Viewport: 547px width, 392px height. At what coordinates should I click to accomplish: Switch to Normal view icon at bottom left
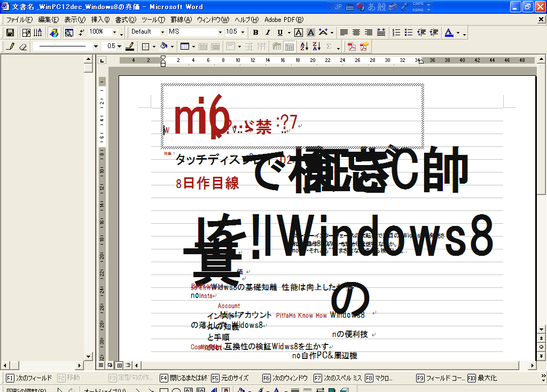coord(101,365)
